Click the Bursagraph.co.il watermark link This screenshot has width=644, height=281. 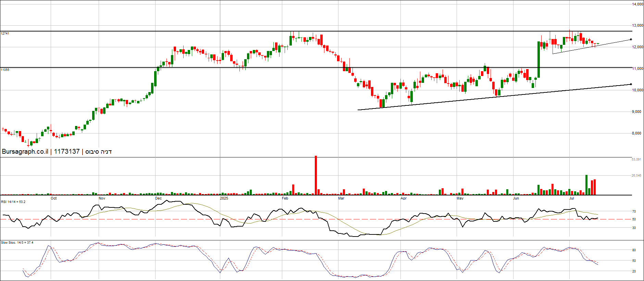tap(25, 152)
